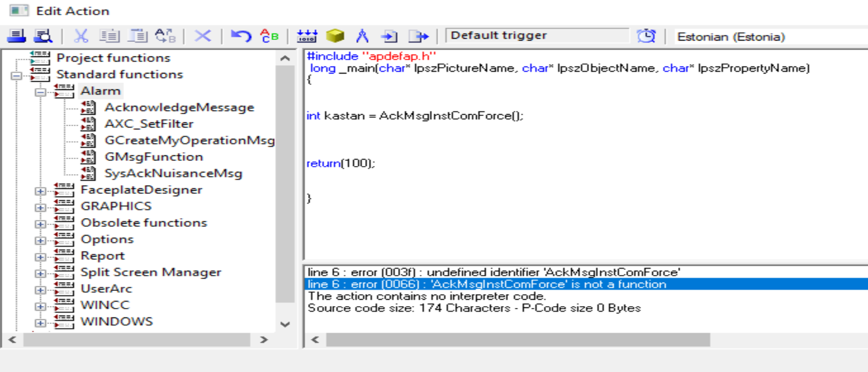
Task: Select the Project functions node
Action: pos(113,58)
